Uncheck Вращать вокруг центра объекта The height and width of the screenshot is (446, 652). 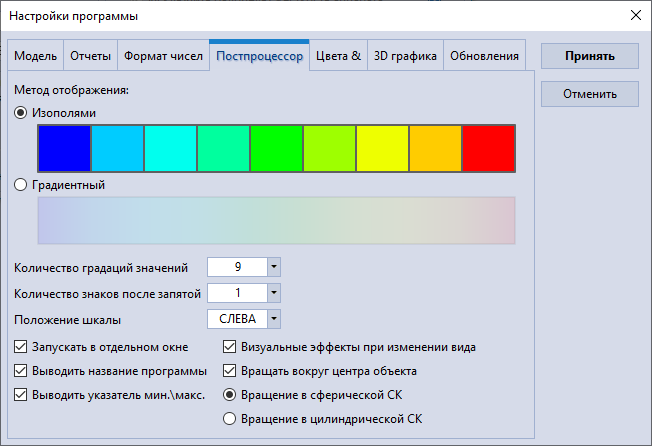click(x=230, y=371)
